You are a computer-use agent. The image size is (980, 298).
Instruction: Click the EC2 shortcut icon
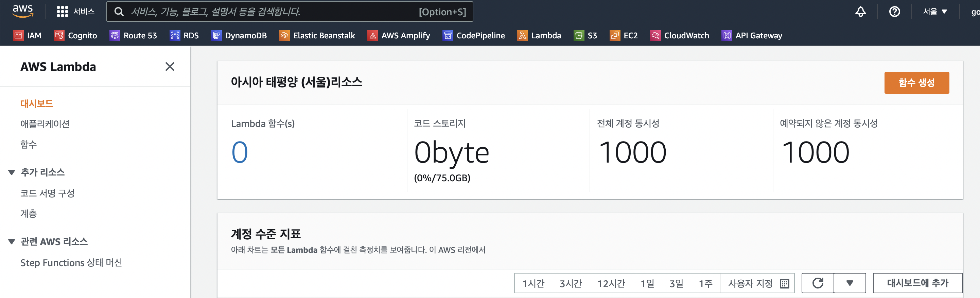click(x=615, y=35)
